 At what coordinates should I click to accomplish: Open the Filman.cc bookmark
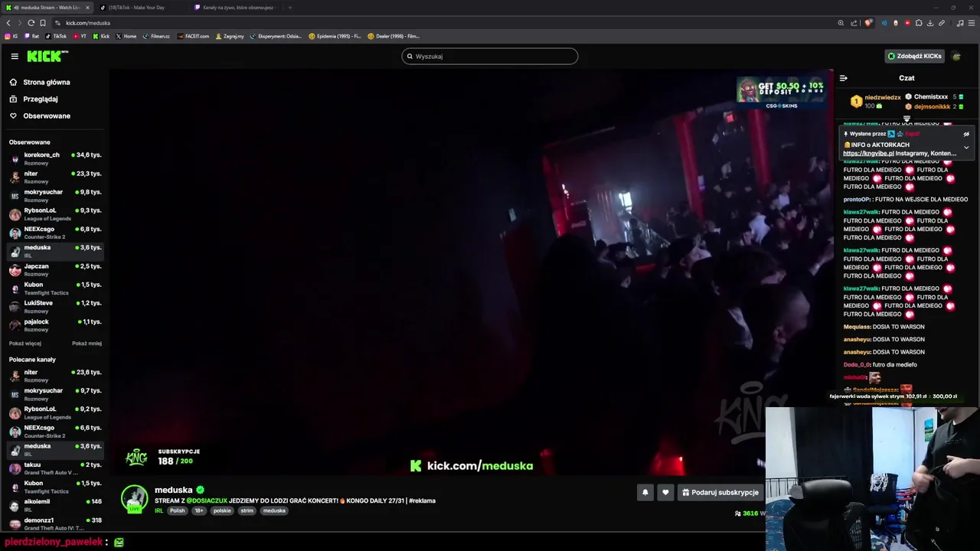pyautogui.click(x=157, y=36)
